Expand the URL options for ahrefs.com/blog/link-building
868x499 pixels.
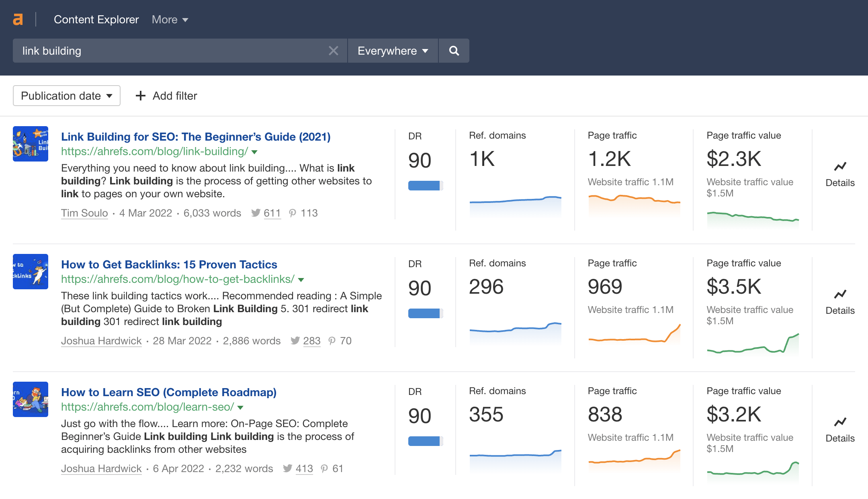coord(254,152)
